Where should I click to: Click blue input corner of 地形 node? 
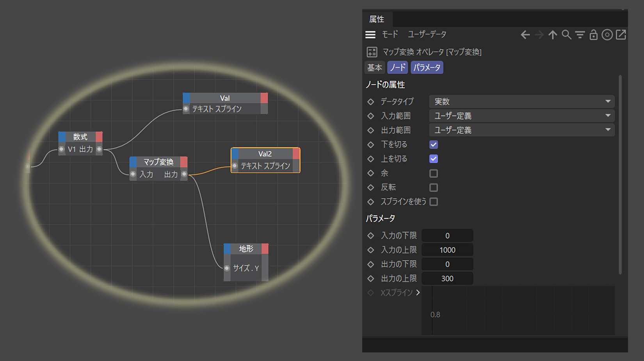pos(227,249)
